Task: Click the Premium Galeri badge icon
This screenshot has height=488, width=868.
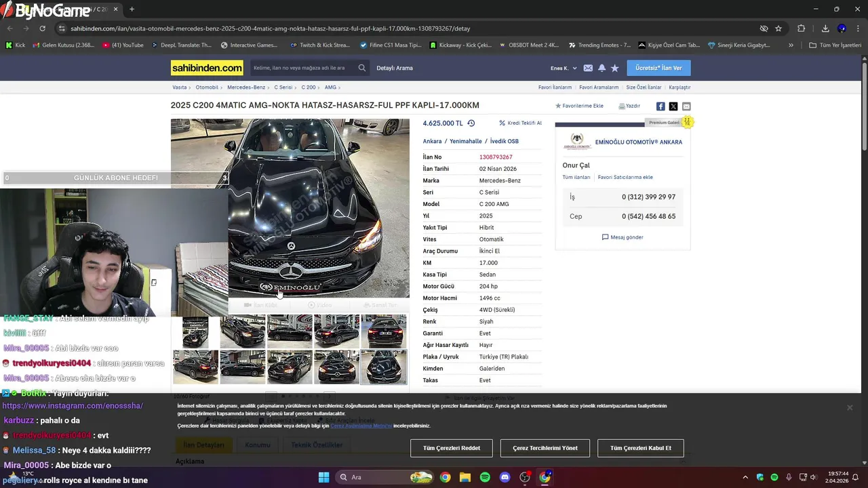Action: [687, 122]
